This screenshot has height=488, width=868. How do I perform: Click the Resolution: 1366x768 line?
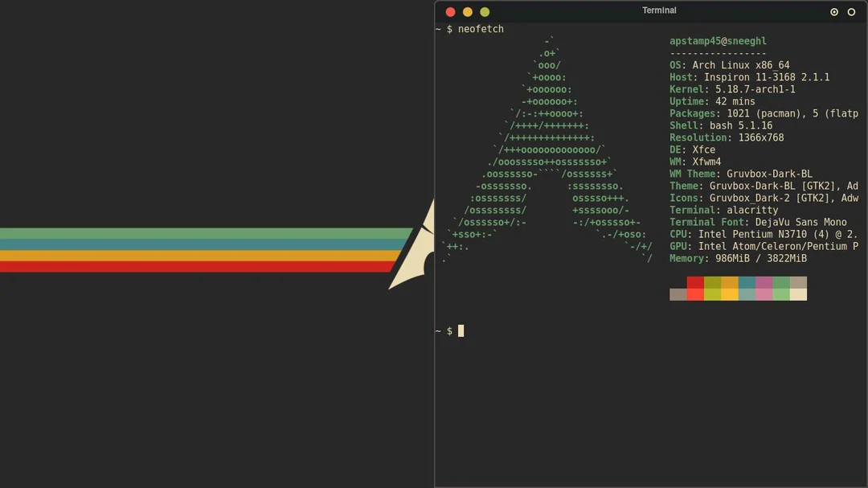(x=727, y=137)
